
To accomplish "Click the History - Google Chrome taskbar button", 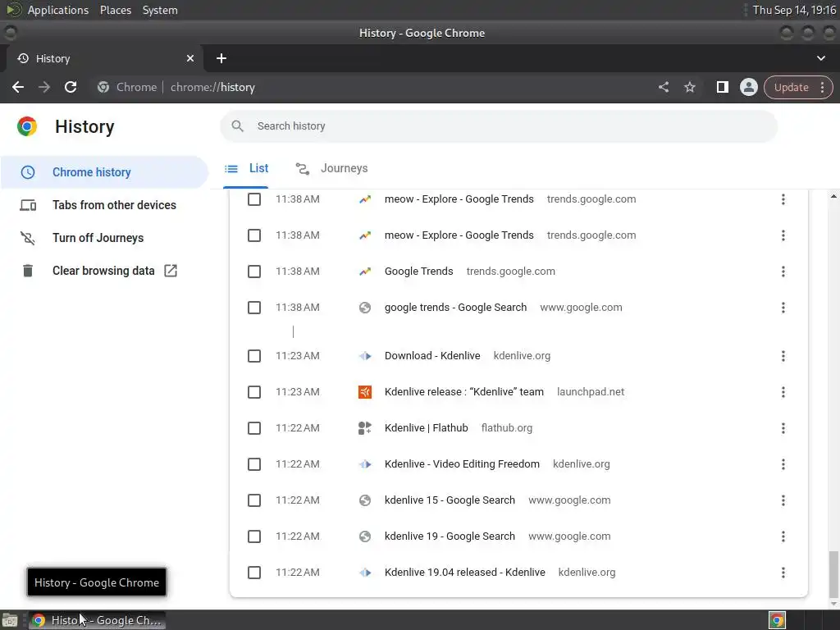I will 97,620.
